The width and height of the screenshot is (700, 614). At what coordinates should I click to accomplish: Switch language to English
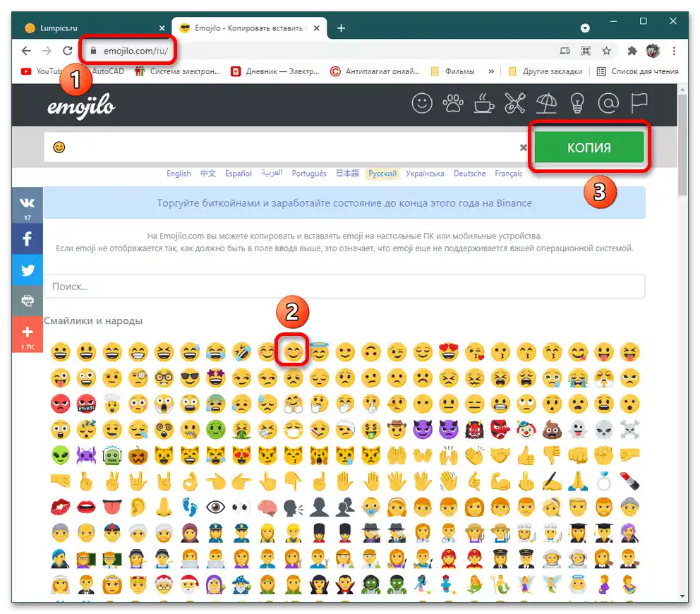[x=179, y=173]
